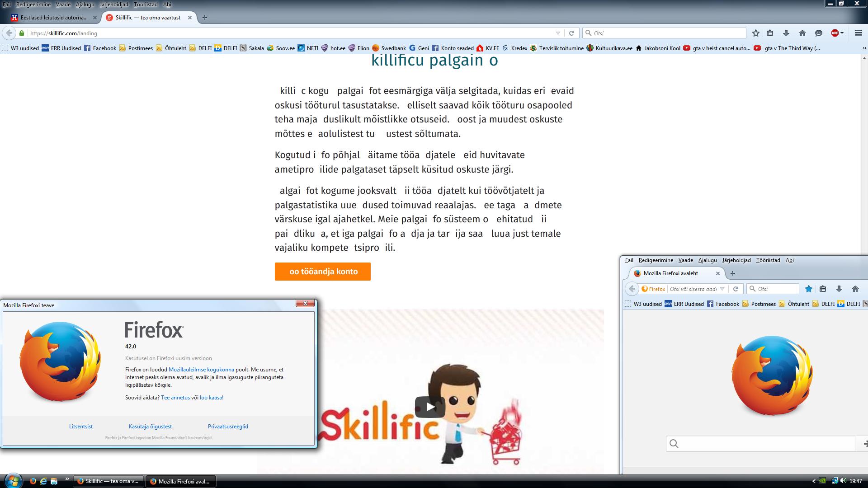Open bookmarks list icon in main toolbar
868x488 pixels.
point(770,33)
